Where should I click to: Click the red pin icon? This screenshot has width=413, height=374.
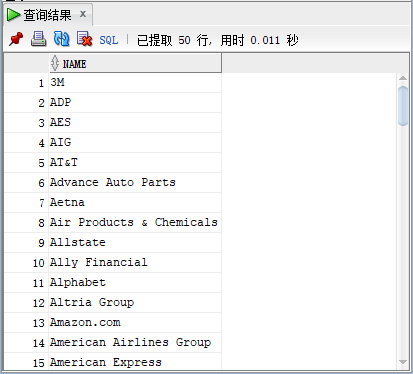pos(16,39)
